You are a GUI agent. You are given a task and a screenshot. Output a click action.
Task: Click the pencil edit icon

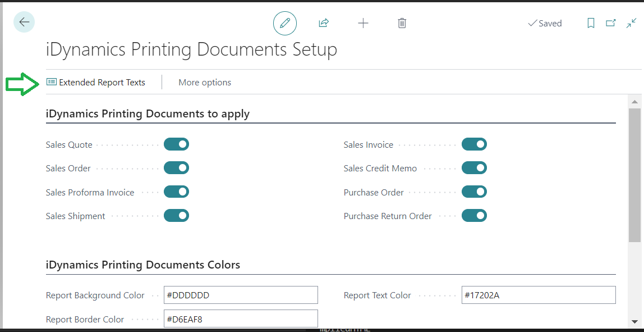tap(284, 23)
